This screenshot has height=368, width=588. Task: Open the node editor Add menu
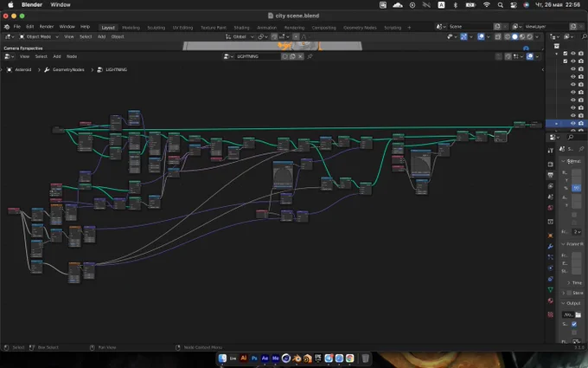tap(56, 56)
